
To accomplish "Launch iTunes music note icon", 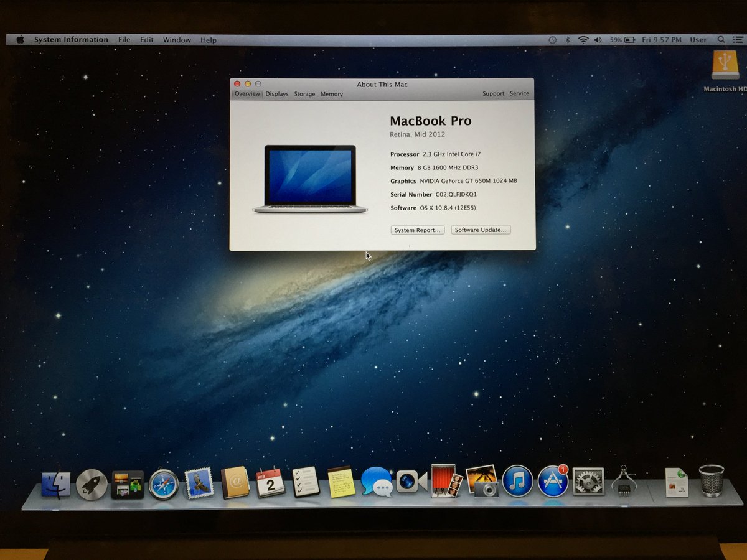I will 517,481.
